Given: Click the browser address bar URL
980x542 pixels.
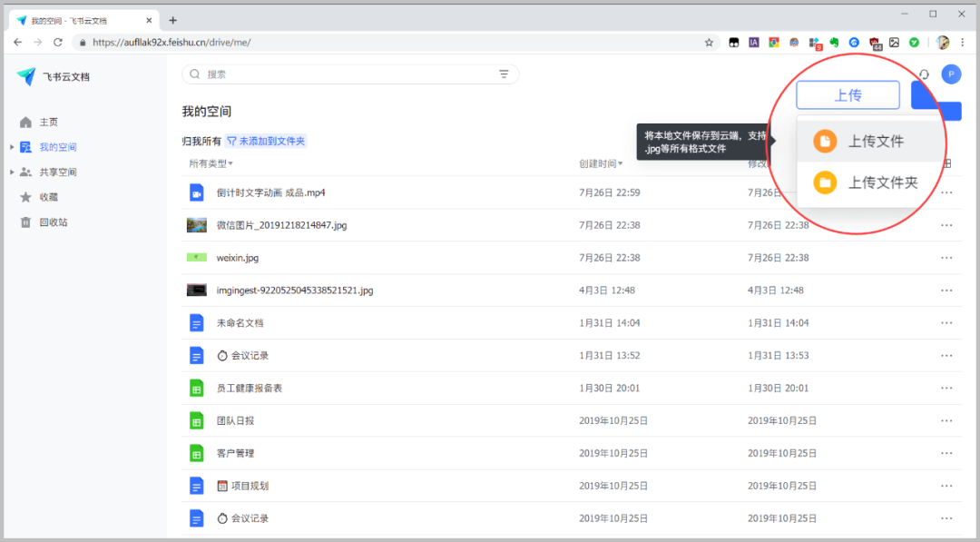Looking at the screenshot, I should click(171, 43).
